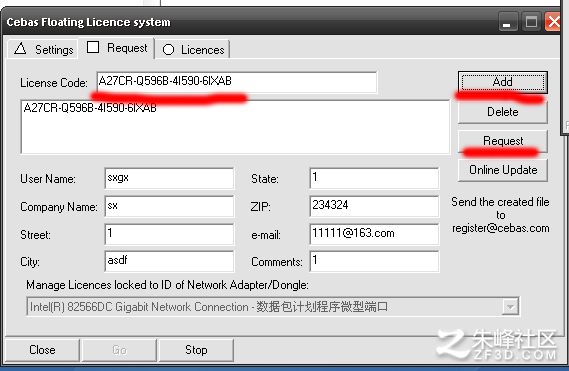Screen dimensions: 569x371
Task: Click the Intel(R) 82566DC adapter combo box
Action: 273,307
